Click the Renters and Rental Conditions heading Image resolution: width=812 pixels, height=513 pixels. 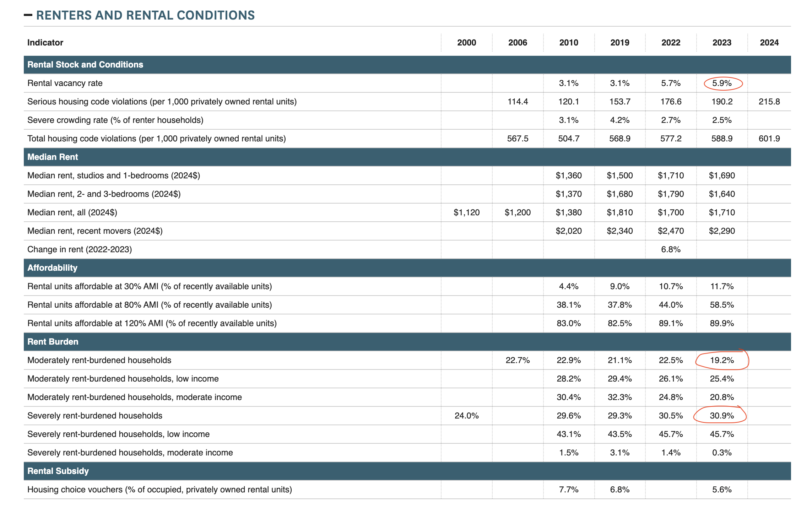point(145,15)
